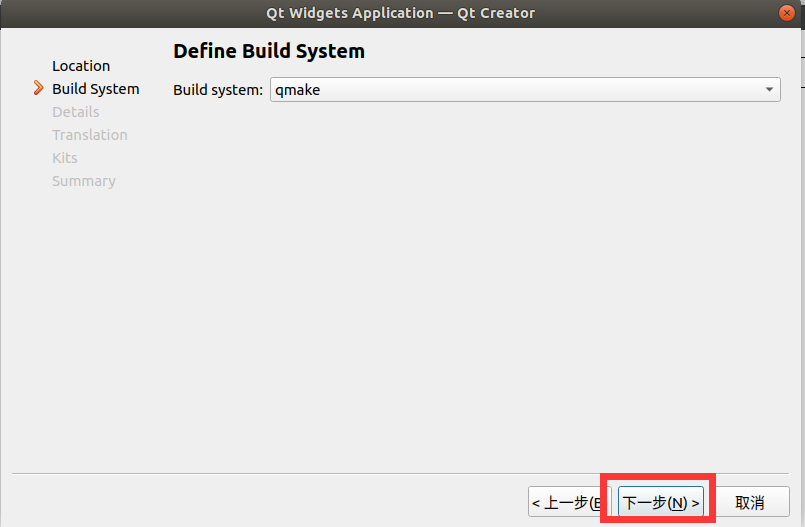Click the greyed Kits step
805x527 pixels.
click(65, 158)
